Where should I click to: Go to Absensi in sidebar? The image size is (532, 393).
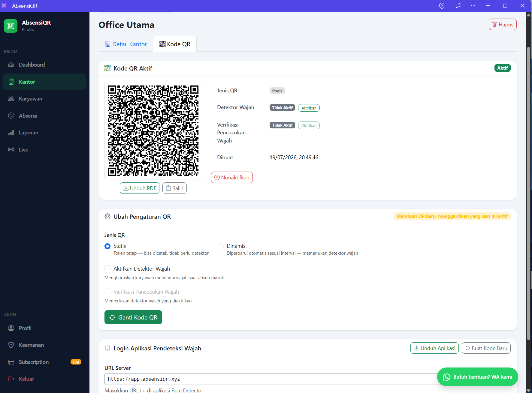(x=44, y=116)
